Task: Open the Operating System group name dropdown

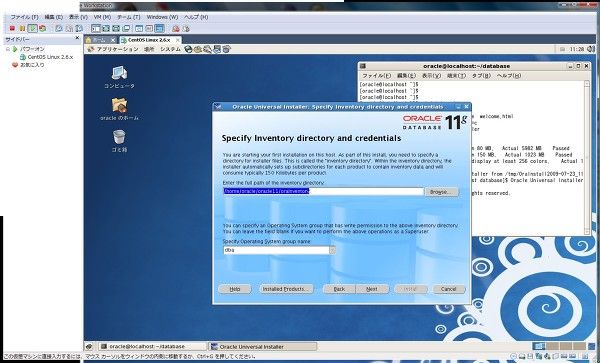Action: tap(332, 250)
